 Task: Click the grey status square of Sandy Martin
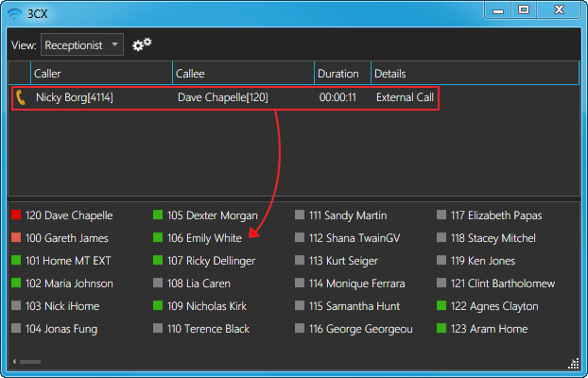click(300, 215)
